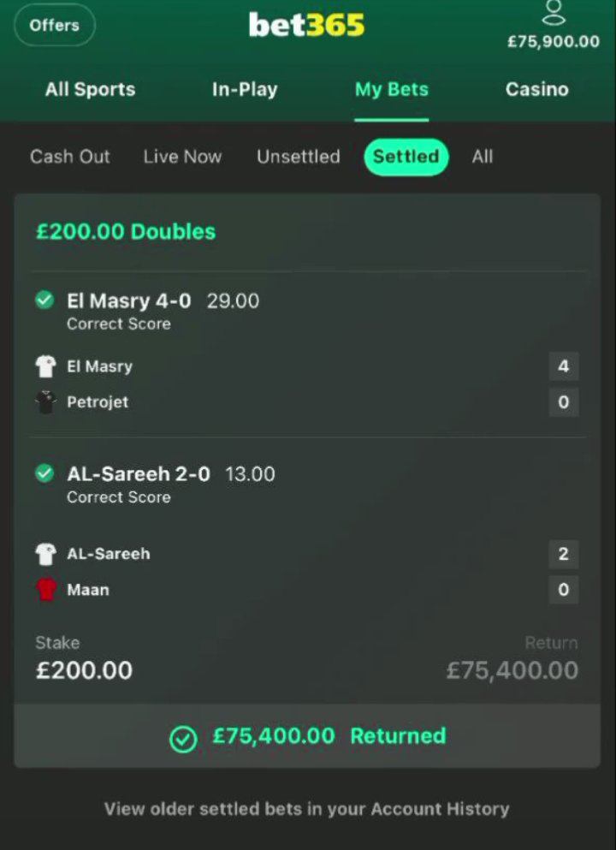Click the bet365 logo
This screenshot has width=616, height=850.
pos(306,25)
